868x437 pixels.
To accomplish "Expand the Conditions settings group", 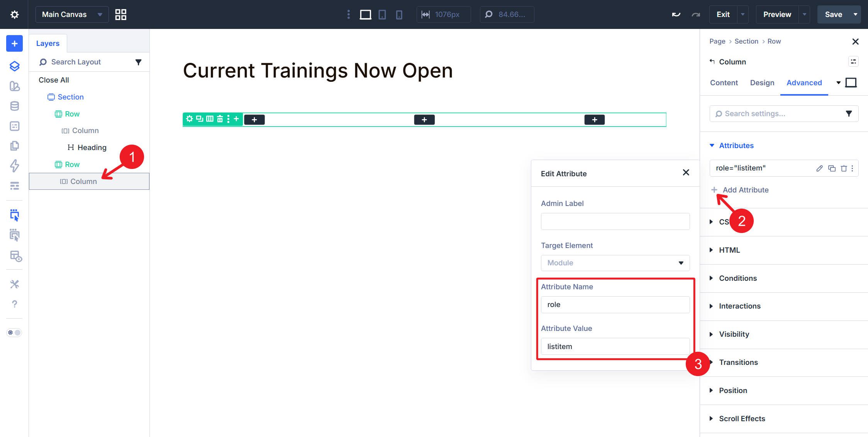I will point(737,278).
